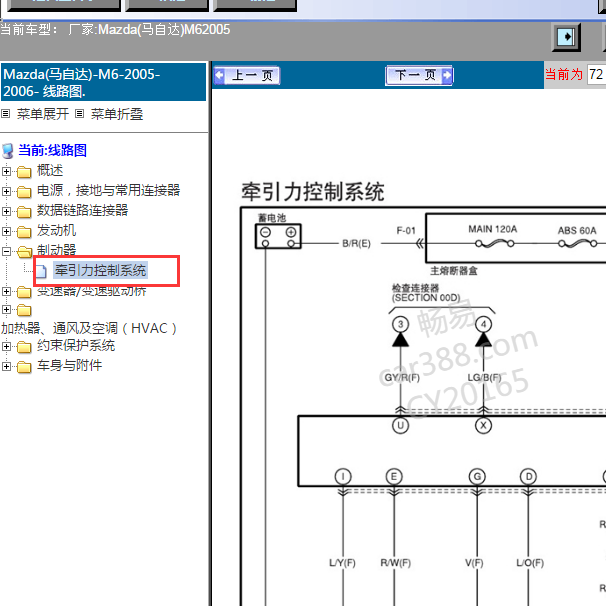Click the 主熔断器盒 label
606x606 pixels.
point(454,271)
